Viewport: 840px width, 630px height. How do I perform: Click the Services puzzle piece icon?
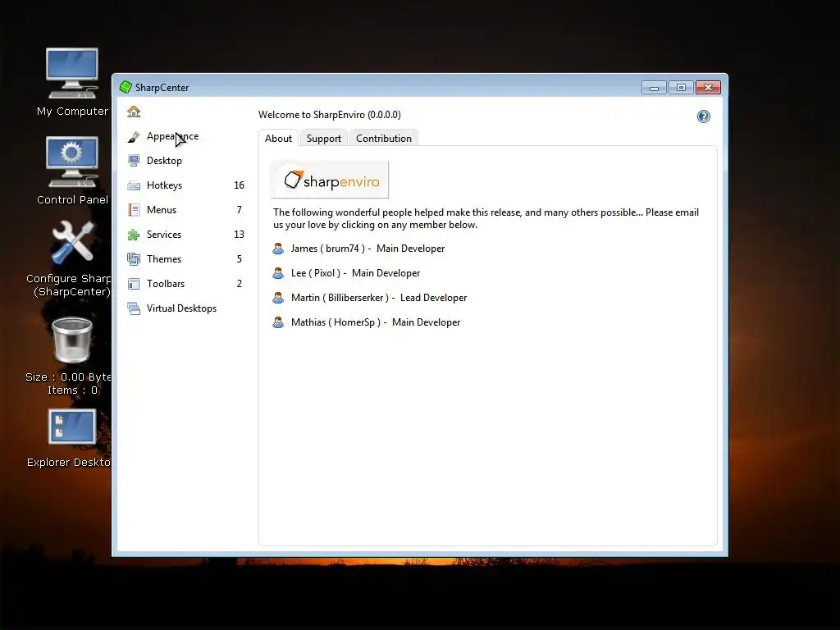click(134, 235)
